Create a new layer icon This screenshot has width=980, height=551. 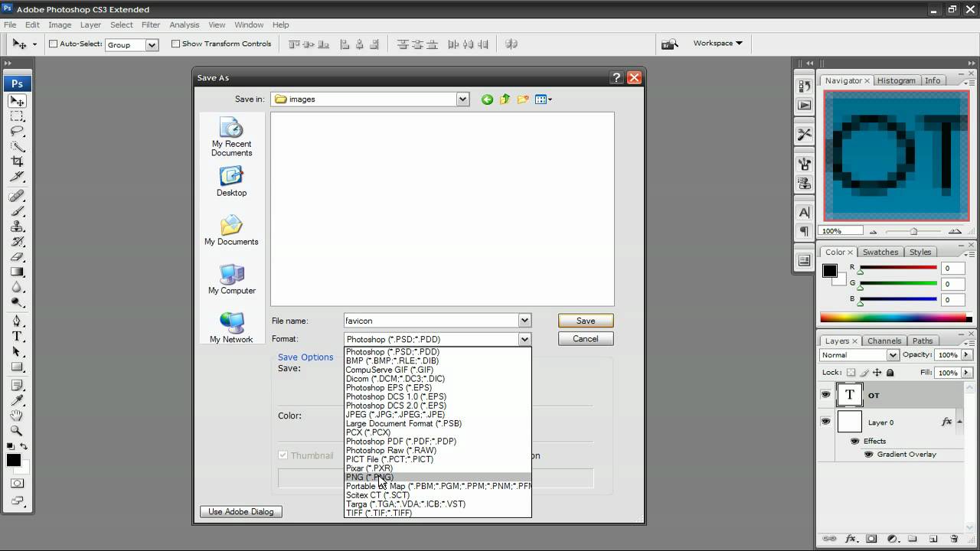coord(933,539)
